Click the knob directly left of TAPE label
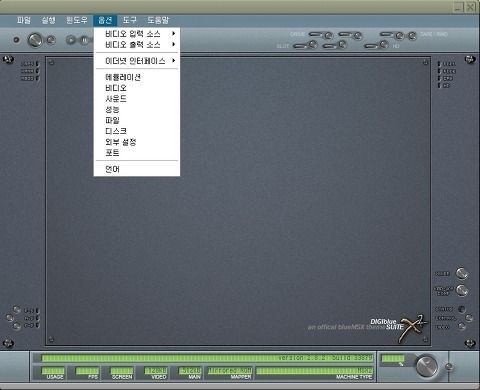The image size is (480, 390). (x=412, y=35)
